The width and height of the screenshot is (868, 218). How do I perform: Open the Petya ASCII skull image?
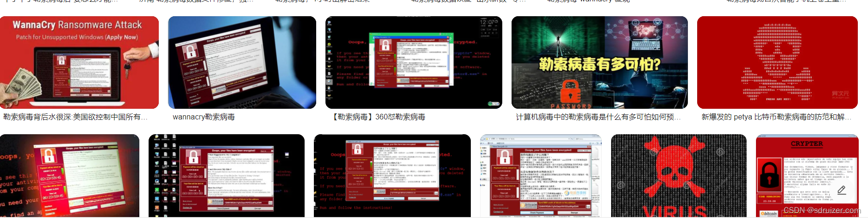pos(777,62)
